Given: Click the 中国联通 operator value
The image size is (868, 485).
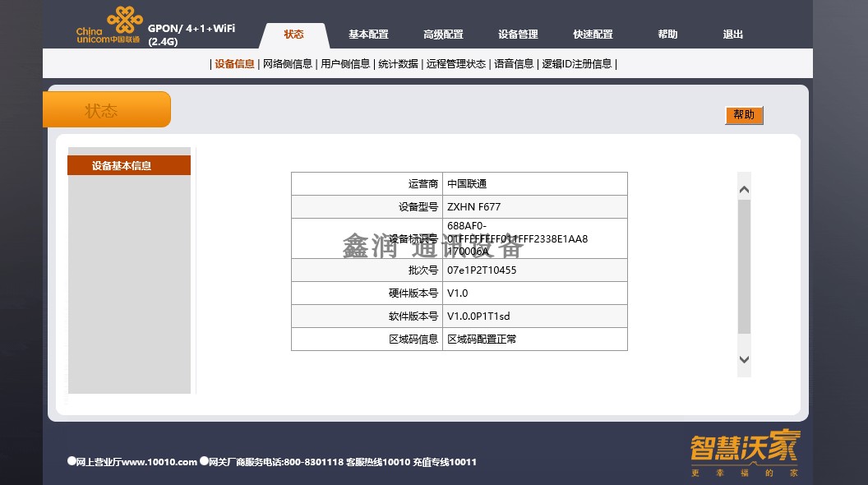Looking at the screenshot, I should (467, 184).
